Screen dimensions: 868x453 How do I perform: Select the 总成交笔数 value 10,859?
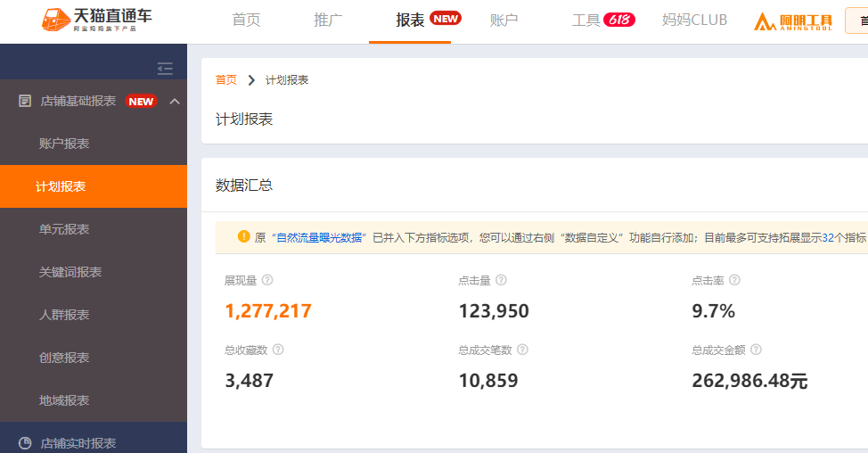click(488, 381)
